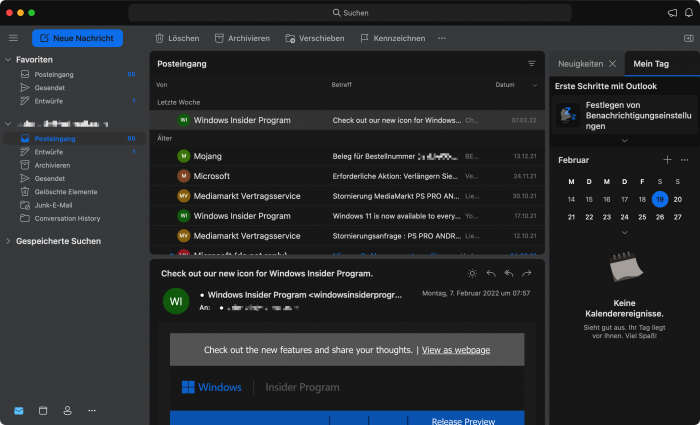Select today's date 19 in calendar
This screenshot has height=425, width=700.
660,200
